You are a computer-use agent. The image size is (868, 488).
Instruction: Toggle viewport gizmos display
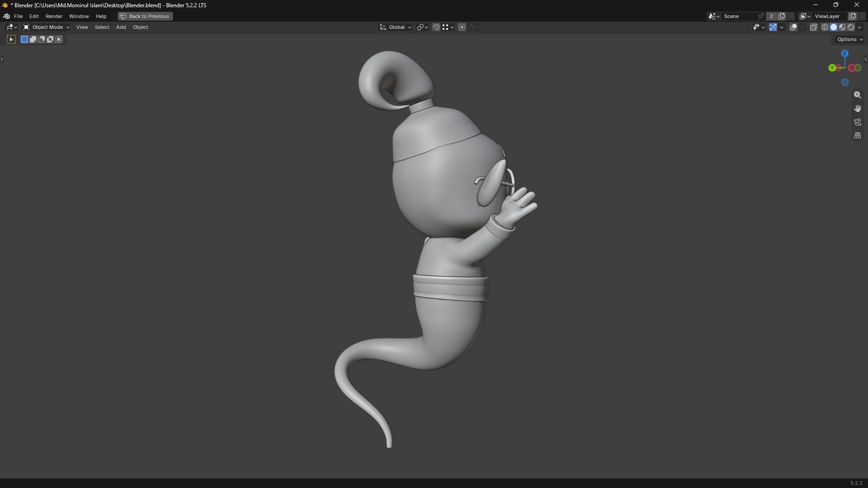click(773, 27)
